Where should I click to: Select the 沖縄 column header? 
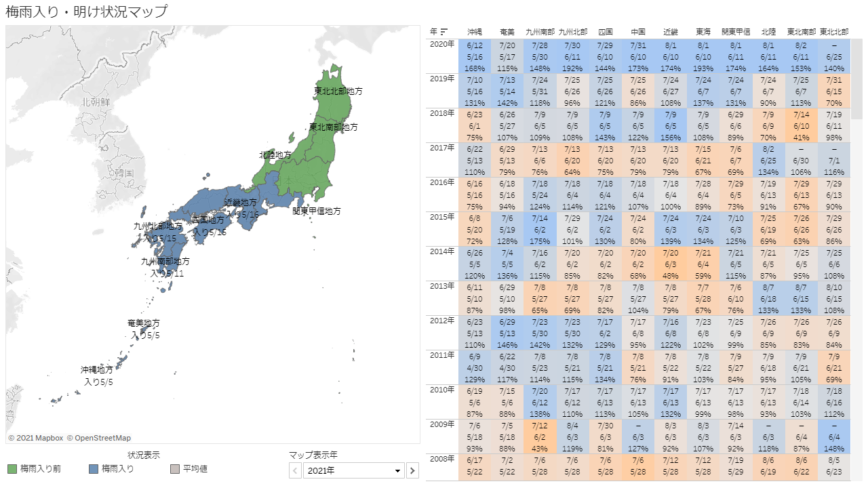[475, 32]
